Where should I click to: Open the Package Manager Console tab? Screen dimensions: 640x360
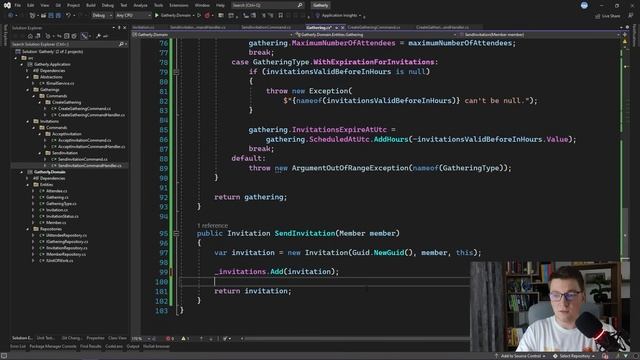point(53,346)
